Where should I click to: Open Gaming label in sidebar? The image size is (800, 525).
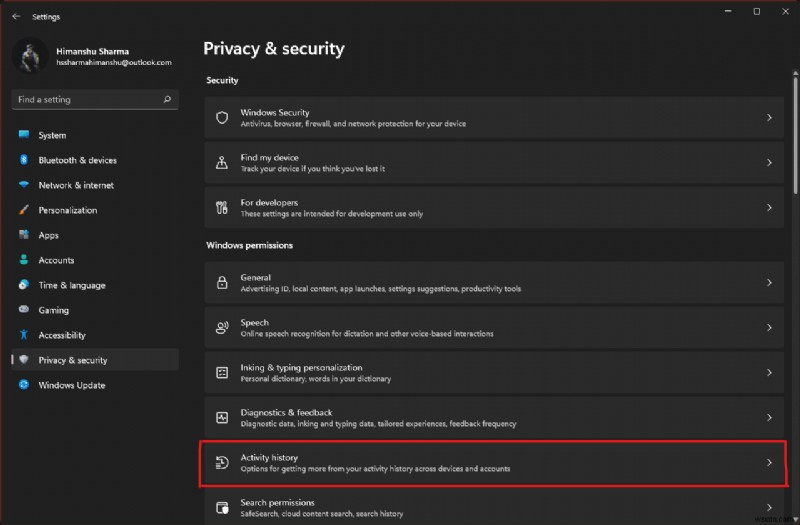54,310
